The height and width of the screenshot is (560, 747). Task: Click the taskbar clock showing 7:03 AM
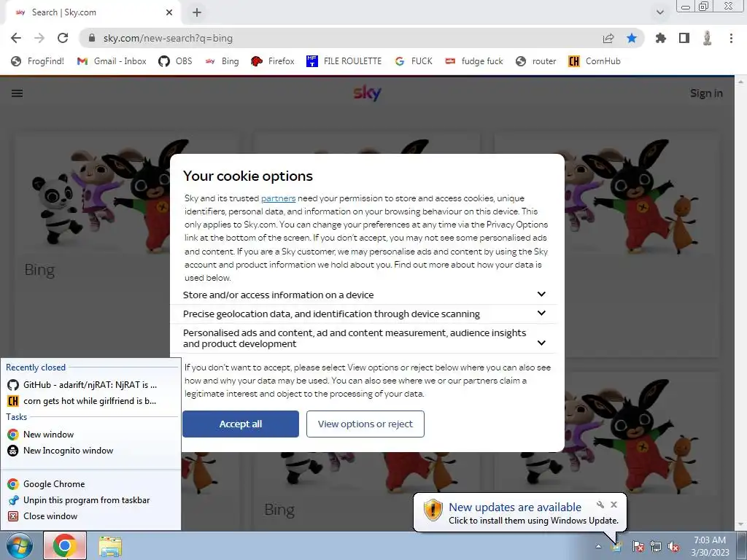pyautogui.click(x=710, y=545)
